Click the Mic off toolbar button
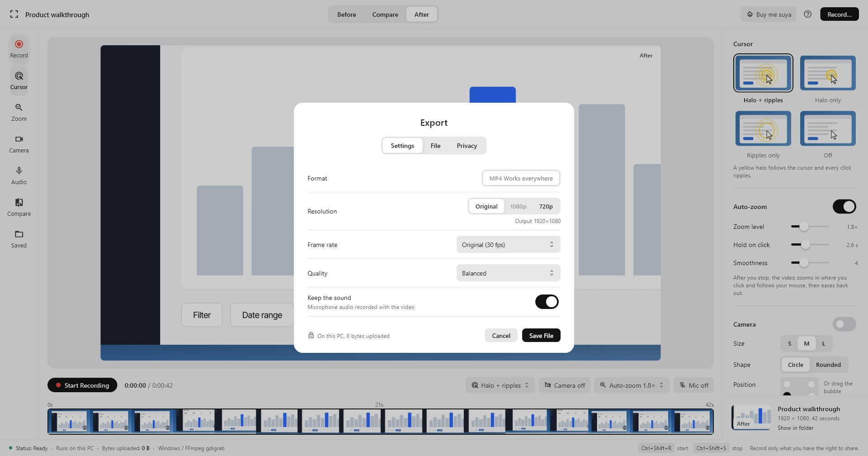 pyautogui.click(x=694, y=385)
